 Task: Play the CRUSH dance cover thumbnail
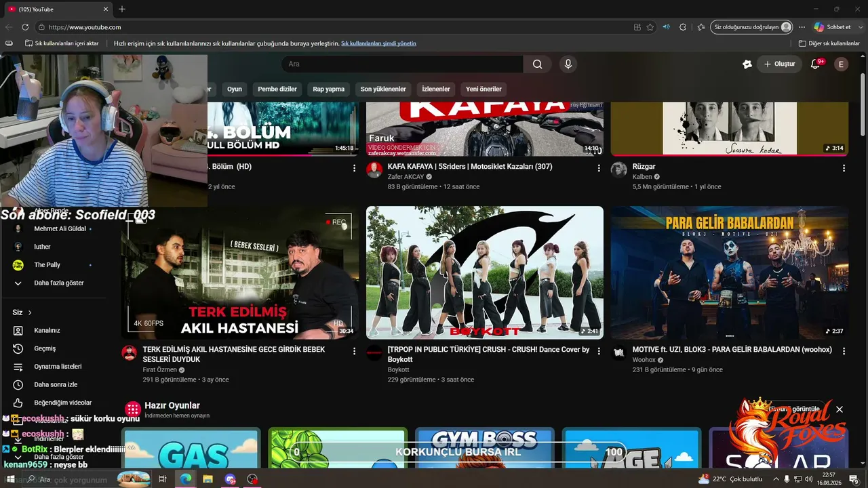[485, 272]
